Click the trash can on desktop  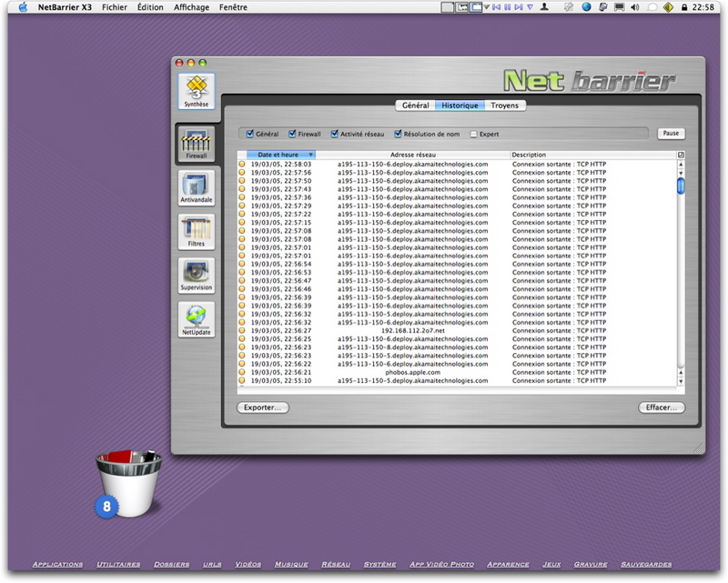tap(129, 483)
